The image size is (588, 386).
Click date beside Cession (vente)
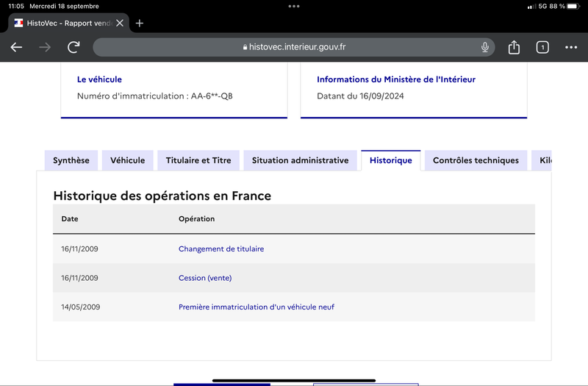(79, 278)
